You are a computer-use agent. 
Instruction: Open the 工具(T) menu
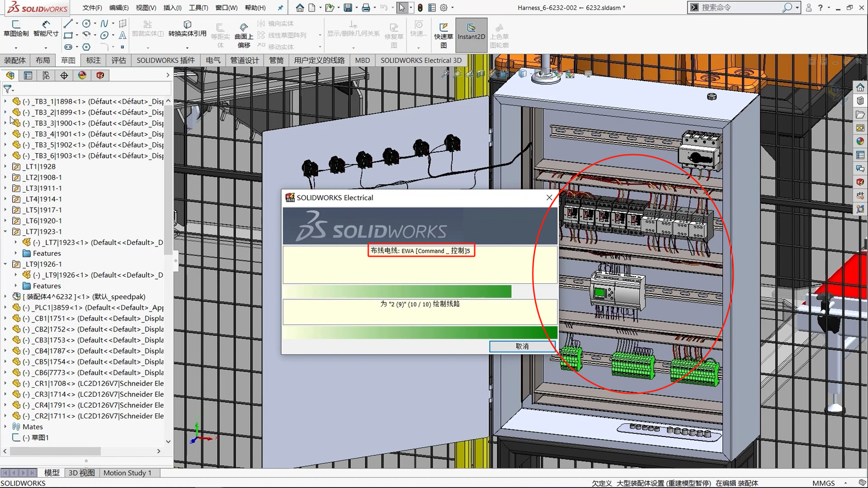pos(198,8)
